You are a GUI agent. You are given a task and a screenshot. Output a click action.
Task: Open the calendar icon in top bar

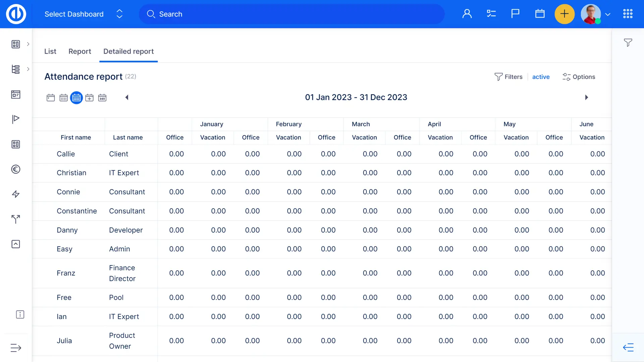(x=540, y=14)
